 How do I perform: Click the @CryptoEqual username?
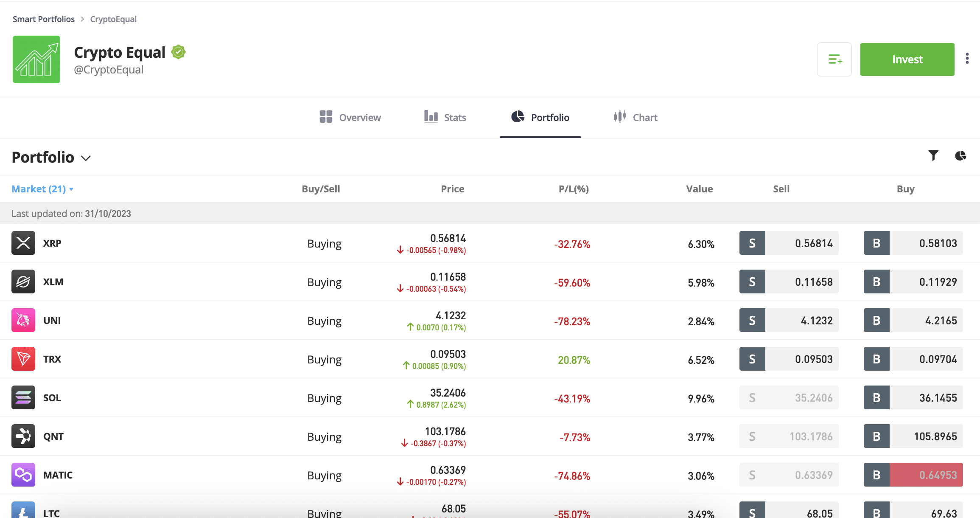pyautogui.click(x=109, y=70)
